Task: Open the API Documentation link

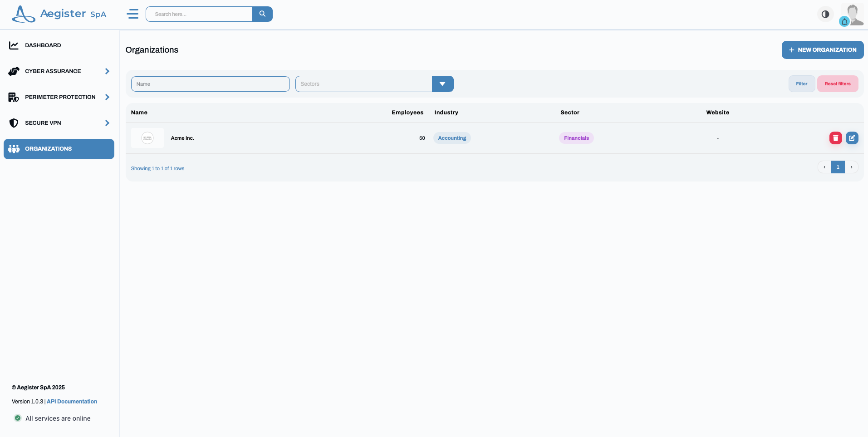Action: click(x=72, y=402)
